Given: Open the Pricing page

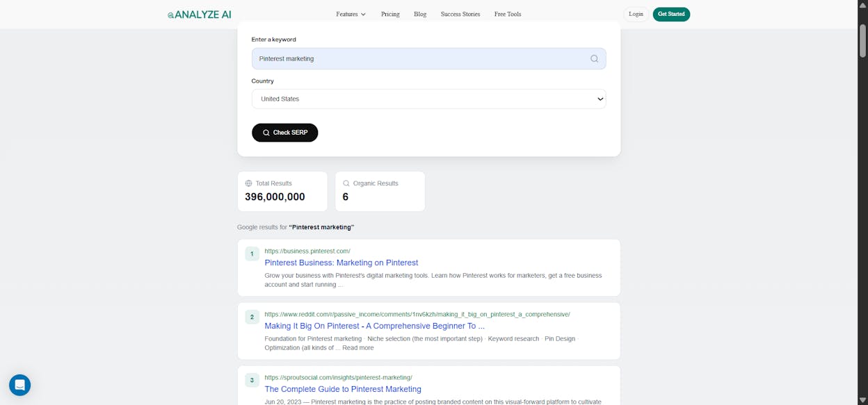Looking at the screenshot, I should click(x=390, y=14).
